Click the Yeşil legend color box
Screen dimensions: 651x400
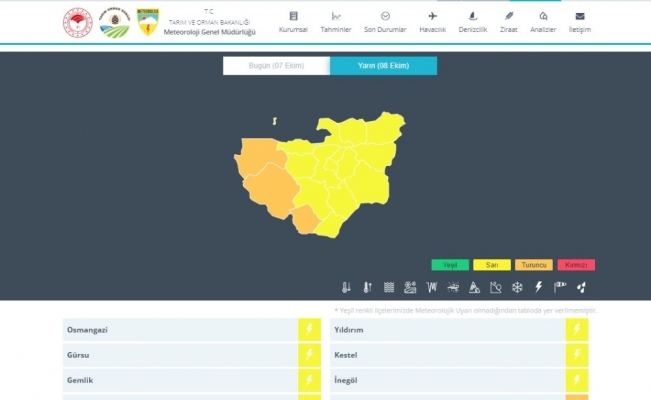pos(450,265)
